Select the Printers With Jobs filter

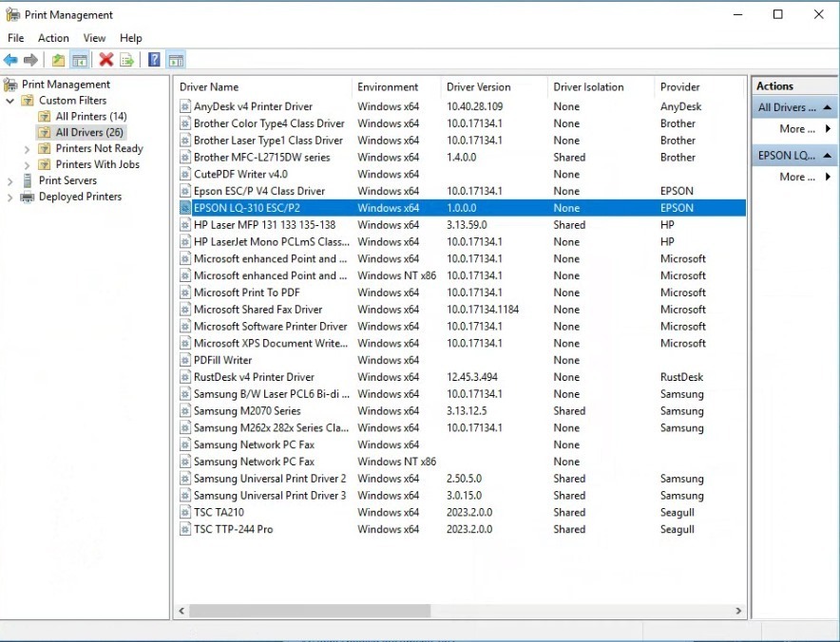coord(98,164)
